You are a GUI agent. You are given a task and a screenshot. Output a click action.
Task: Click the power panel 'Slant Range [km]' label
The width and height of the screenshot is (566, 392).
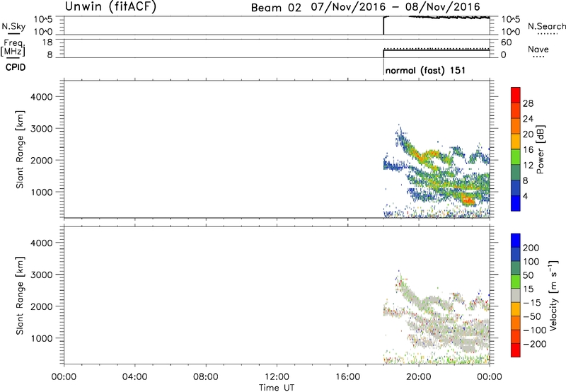20,149
